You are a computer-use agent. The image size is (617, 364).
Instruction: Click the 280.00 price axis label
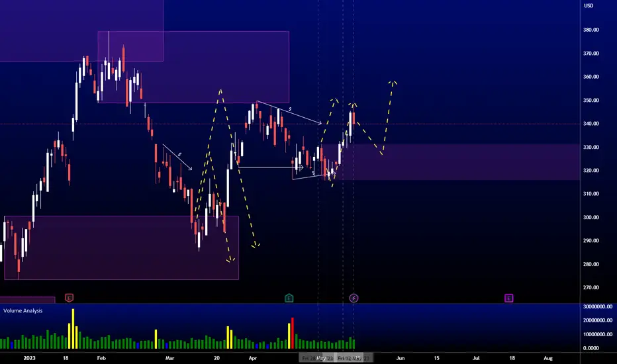click(591, 264)
